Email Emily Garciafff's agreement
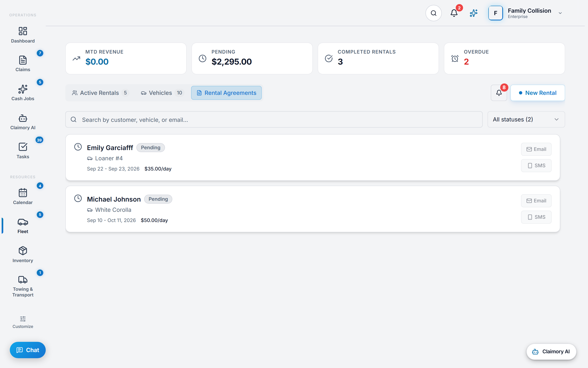The image size is (588, 368). coord(536,149)
